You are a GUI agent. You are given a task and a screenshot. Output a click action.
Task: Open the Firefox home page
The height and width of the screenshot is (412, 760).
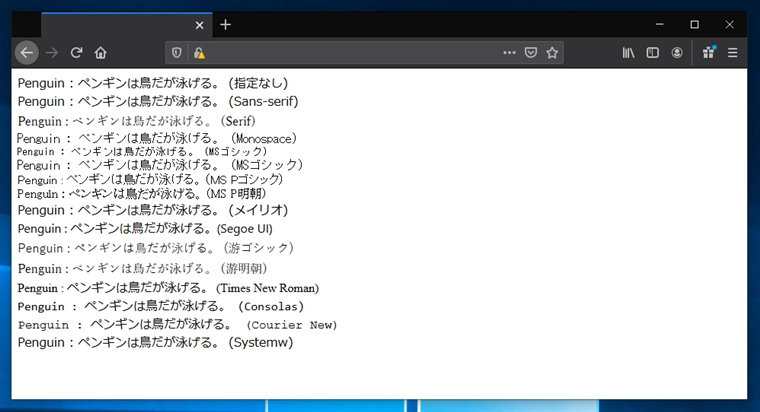point(101,53)
